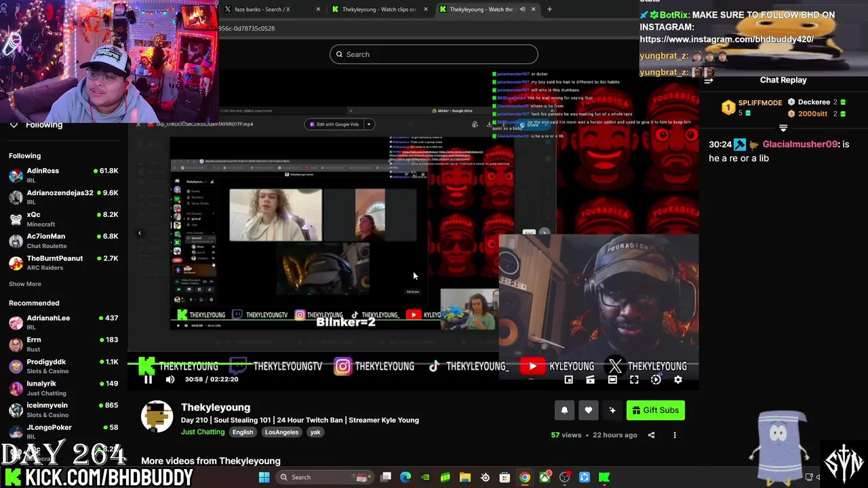The width and height of the screenshot is (868, 488).
Task: Open Errn recommended channel
Action: pos(64,344)
